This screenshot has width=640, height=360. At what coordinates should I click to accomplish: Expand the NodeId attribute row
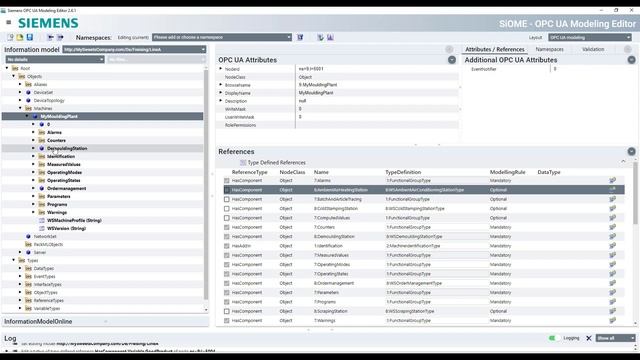tap(221, 69)
